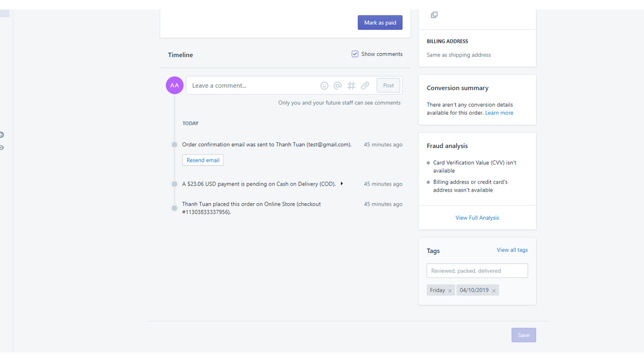Remove the Friday tag
This screenshot has width=644, height=362.
pyautogui.click(x=450, y=290)
